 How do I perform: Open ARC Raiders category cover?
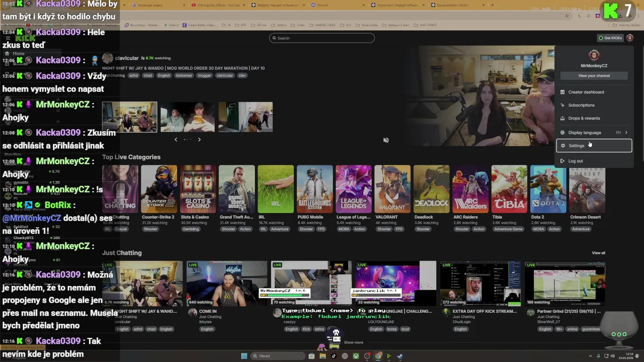(x=470, y=189)
